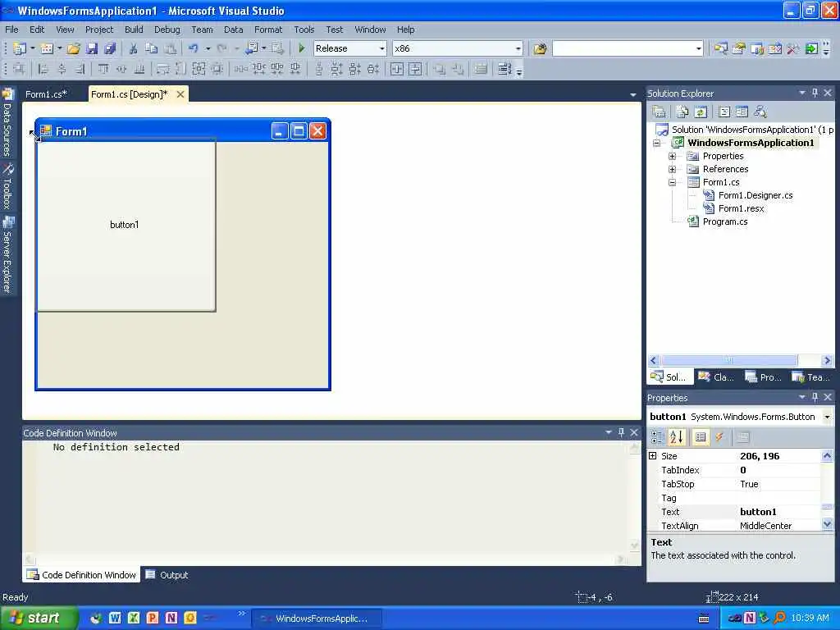Click the Center Horizontally layout icon
Screen dimensions: 840x630
(396, 69)
